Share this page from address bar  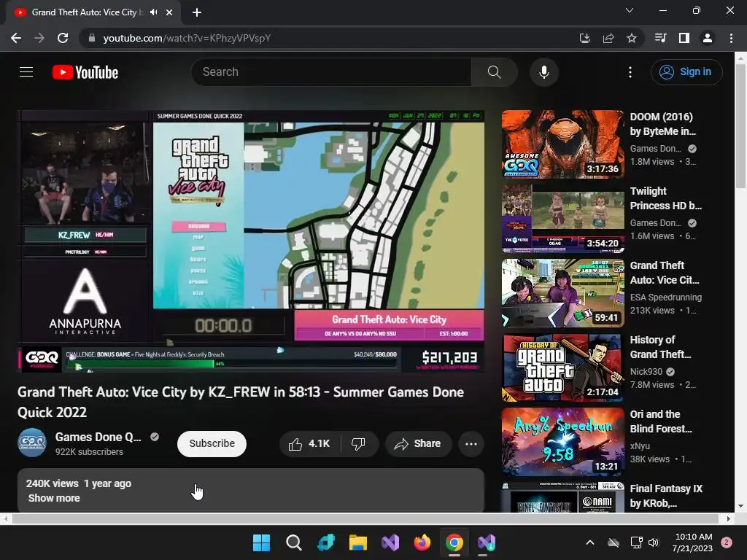click(x=608, y=38)
